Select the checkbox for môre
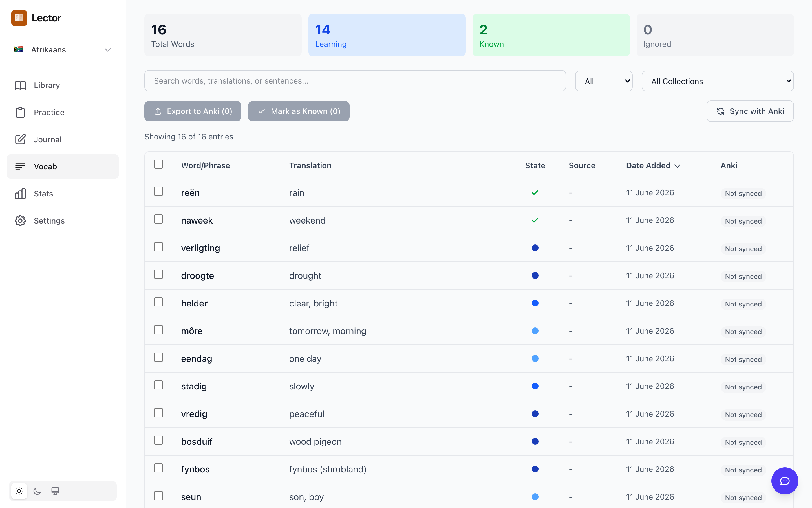The width and height of the screenshot is (812, 508). click(158, 330)
